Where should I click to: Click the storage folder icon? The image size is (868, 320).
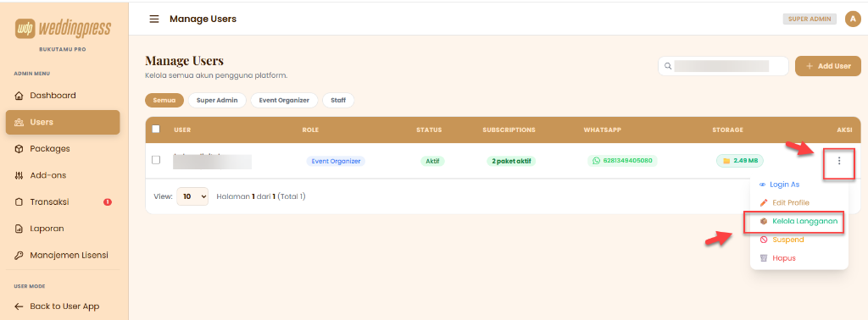point(726,162)
